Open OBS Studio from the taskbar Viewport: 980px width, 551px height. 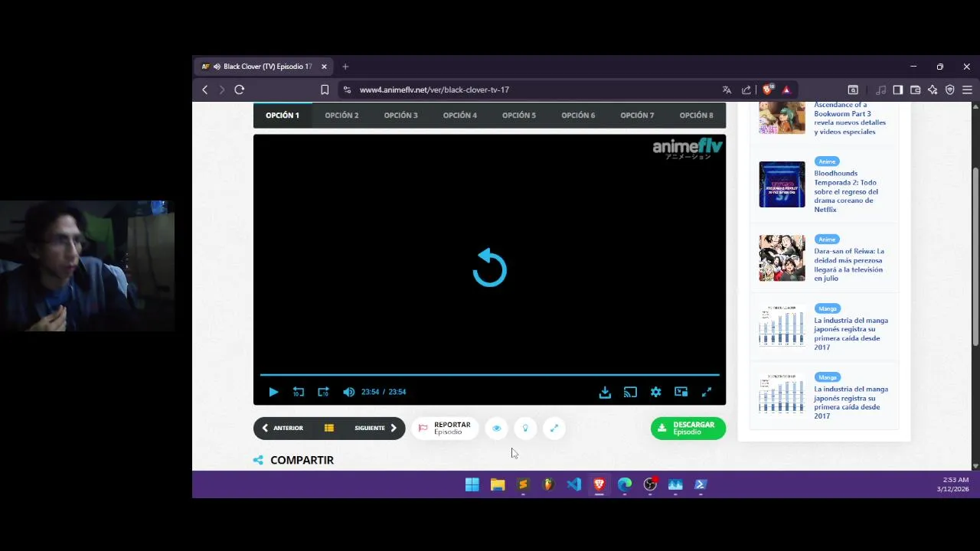click(x=650, y=484)
